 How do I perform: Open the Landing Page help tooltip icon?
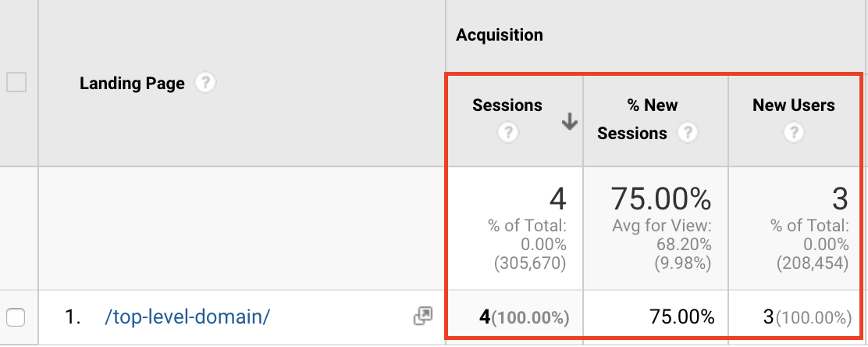click(205, 83)
